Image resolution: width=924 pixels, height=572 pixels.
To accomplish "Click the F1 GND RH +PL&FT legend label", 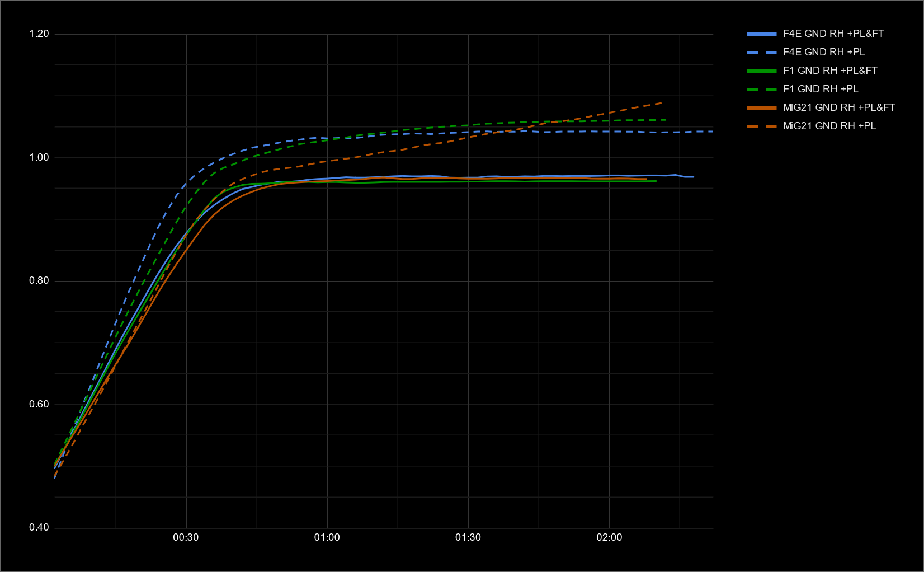I will (829, 71).
